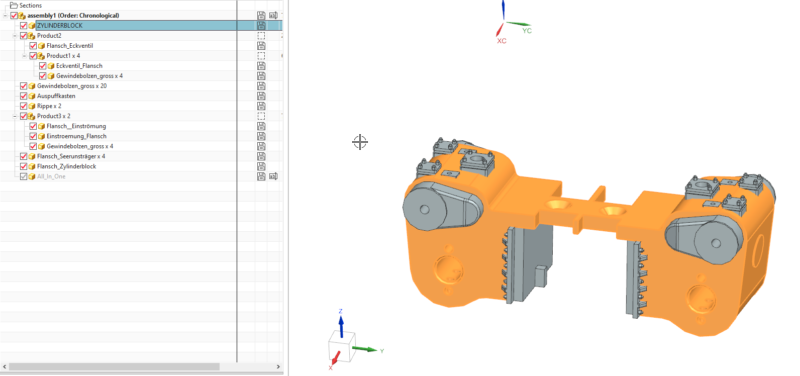Uncheck the Auspuffkasten visibility checkbox
Viewport: 800px width, 376px height.
pos(23,96)
